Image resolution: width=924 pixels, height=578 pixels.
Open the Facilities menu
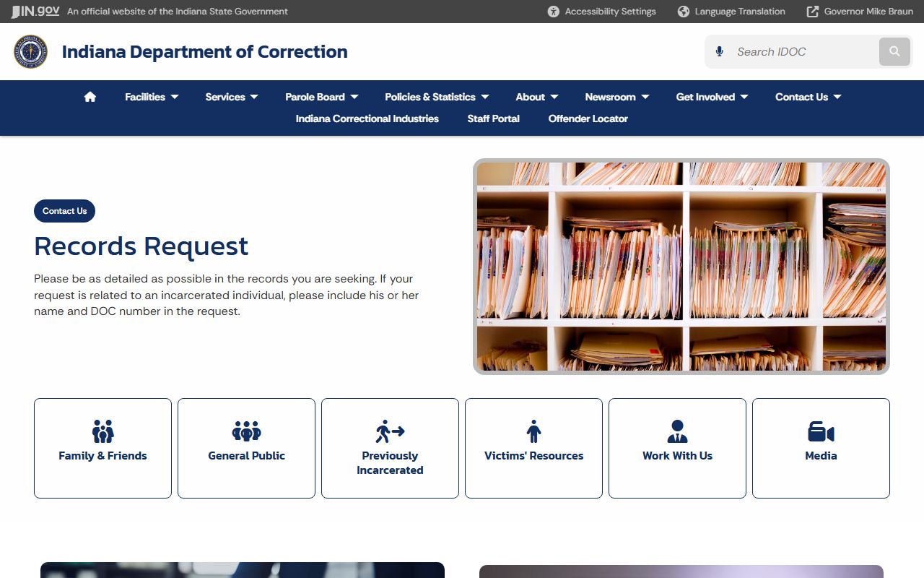point(145,97)
